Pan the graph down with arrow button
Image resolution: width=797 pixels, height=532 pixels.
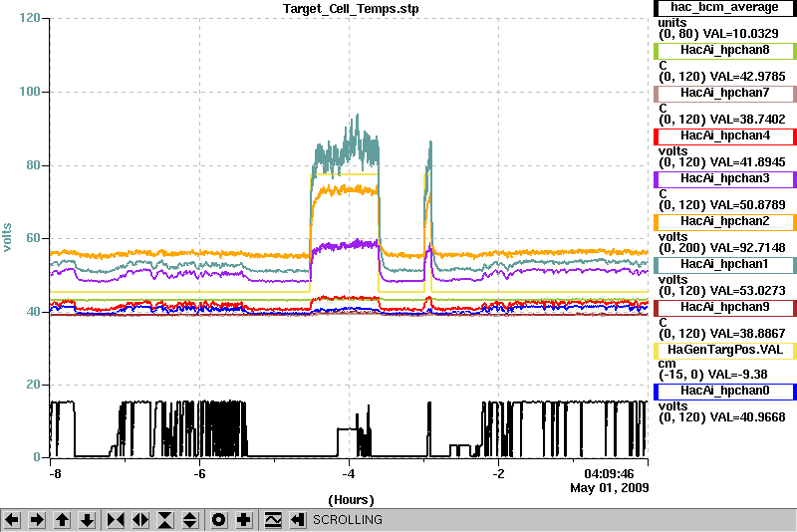[x=87, y=520]
